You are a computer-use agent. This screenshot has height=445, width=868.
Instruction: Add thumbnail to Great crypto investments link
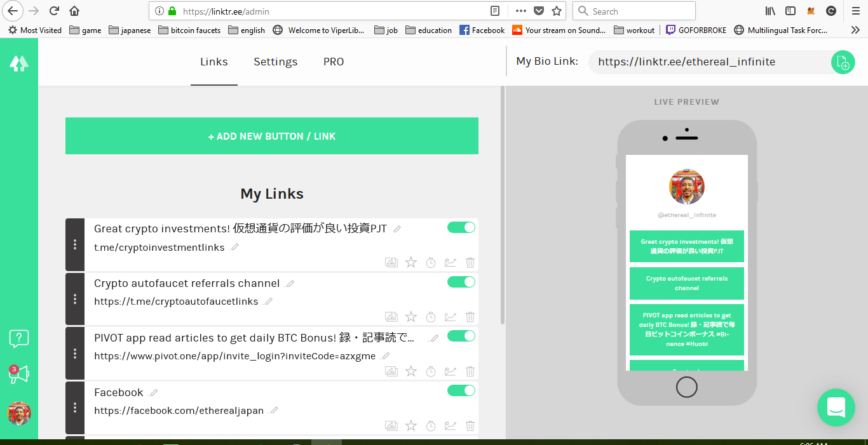tap(391, 262)
